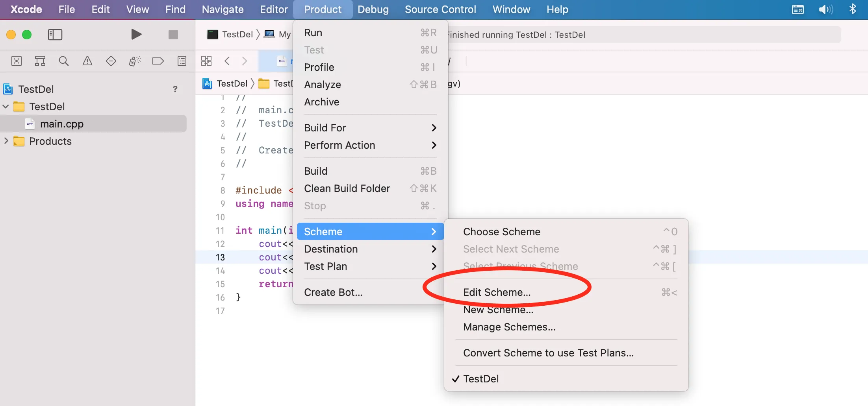Click New Scheme... in submenu
The height and width of the screenshot is (406, 868).
point(566,310)
